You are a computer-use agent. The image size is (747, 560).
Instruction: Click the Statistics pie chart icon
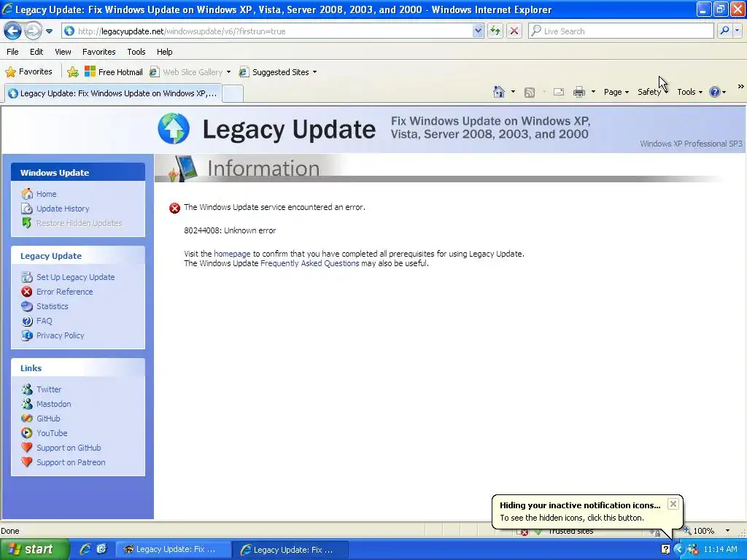[x=27, y=307]
